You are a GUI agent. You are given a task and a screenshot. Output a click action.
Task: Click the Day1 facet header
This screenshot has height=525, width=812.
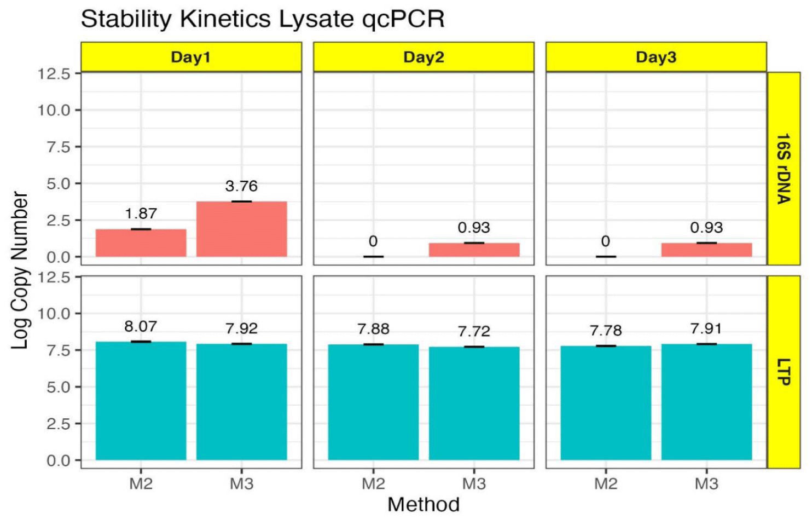[x=191, y=57]
